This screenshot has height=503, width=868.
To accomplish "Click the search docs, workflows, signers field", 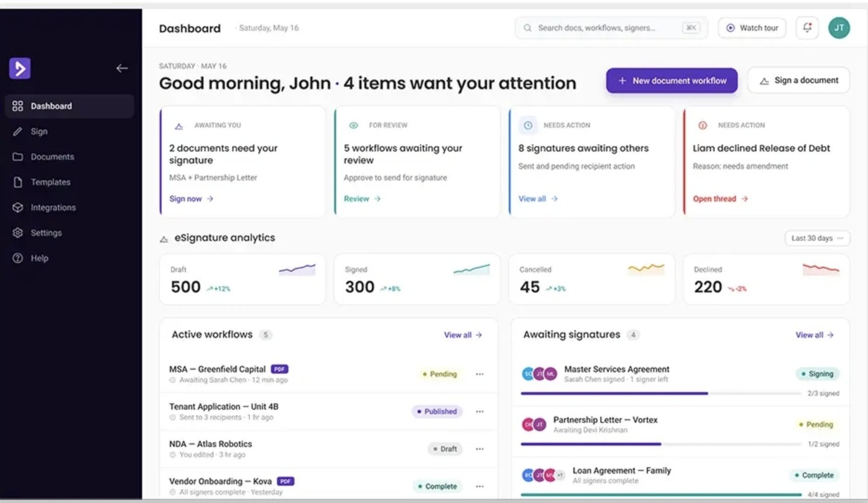I will tap(611, 28).
